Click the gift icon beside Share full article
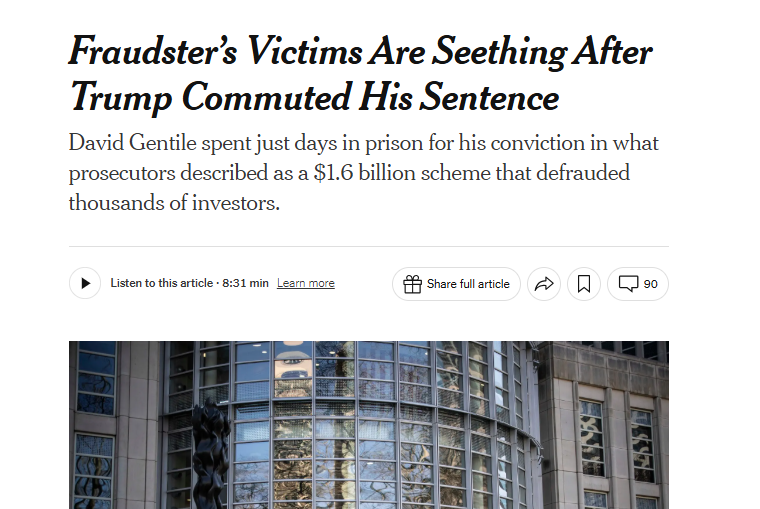This screenshot has height=509, width=760. pyautogui.click(x=412, y=284)
